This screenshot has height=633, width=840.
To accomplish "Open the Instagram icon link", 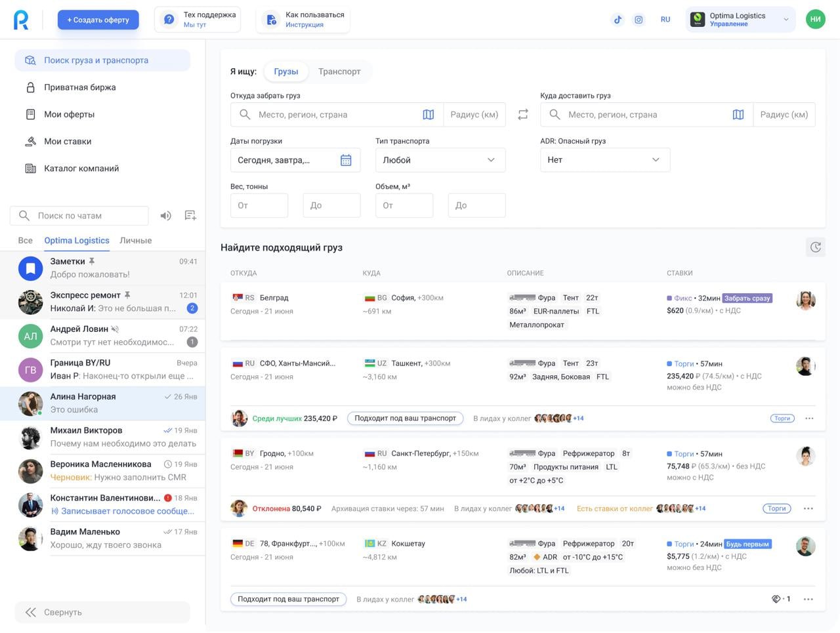I will 639,20.
